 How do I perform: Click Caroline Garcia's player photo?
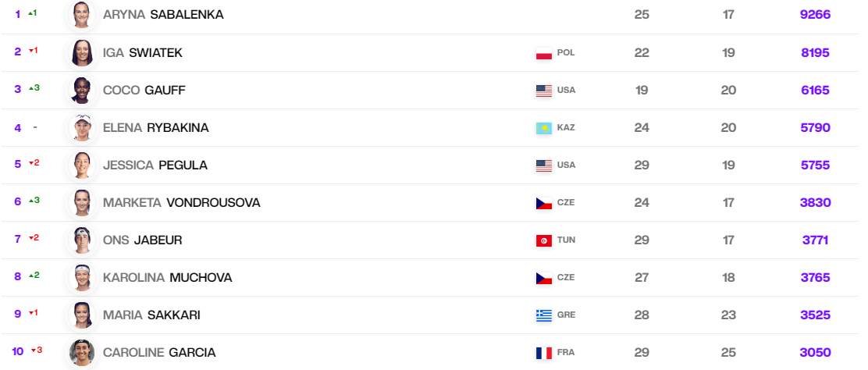coord(82,352)
